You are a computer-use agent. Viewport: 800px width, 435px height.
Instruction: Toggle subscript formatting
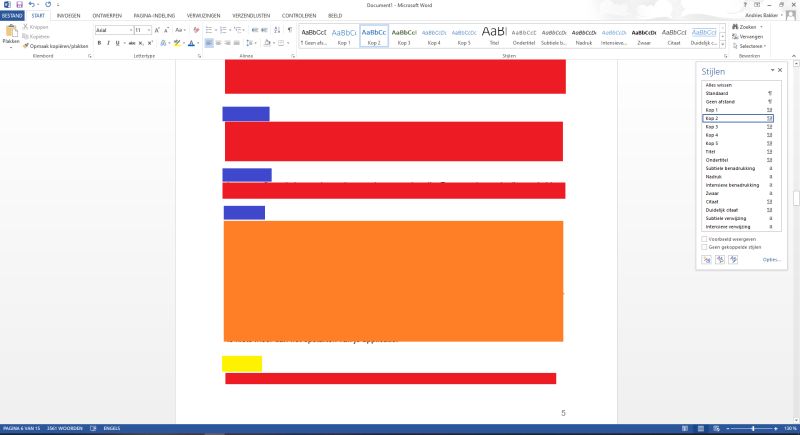click(x=141, y=43)
